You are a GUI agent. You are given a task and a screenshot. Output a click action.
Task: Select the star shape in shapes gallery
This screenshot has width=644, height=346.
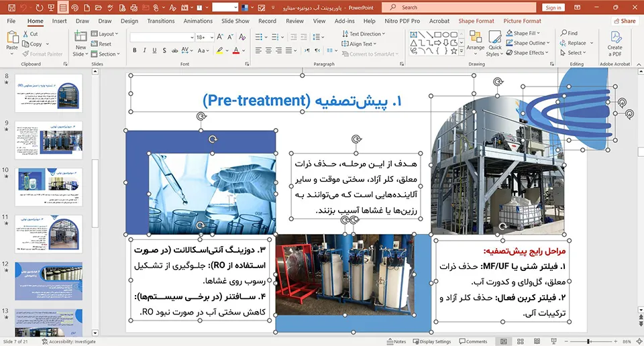[454, 51]
